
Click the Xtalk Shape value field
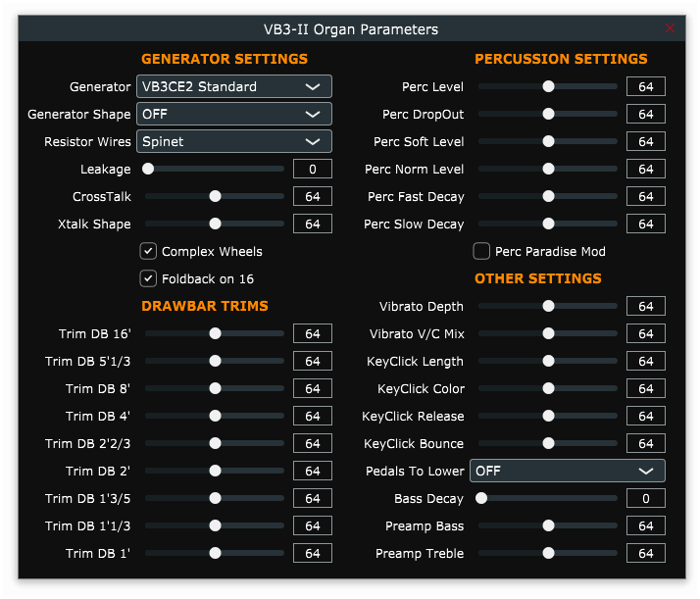click(x=313, y=225)
